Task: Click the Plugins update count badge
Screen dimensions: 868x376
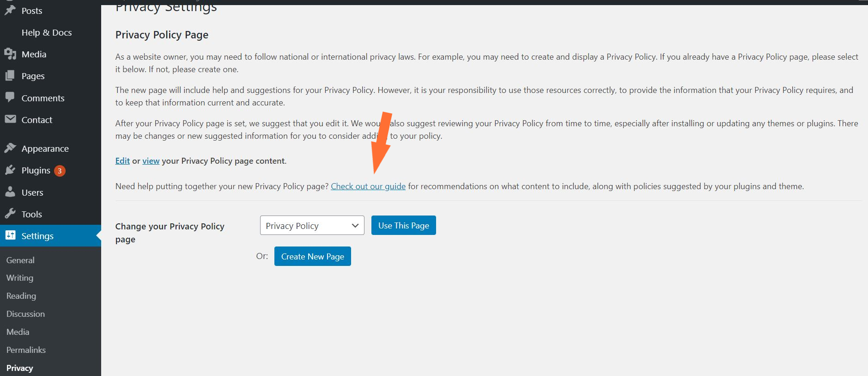Action: [x=60, y=170]
